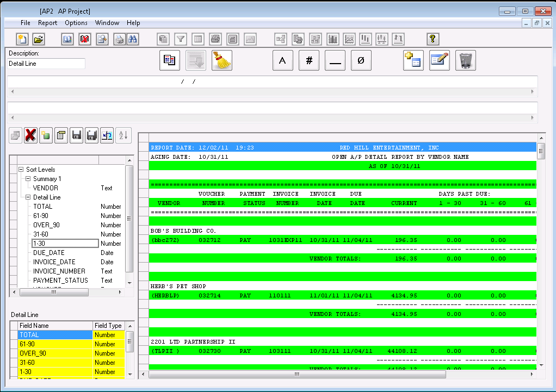The width and height of the screenshot is (556, 392).
Task: Click the binoculars find icon
Action: (132, 39)
